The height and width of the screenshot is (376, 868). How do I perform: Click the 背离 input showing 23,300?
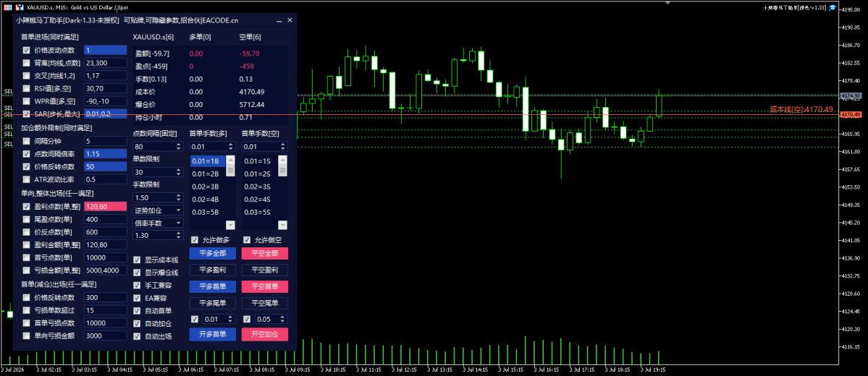point(105,63)
